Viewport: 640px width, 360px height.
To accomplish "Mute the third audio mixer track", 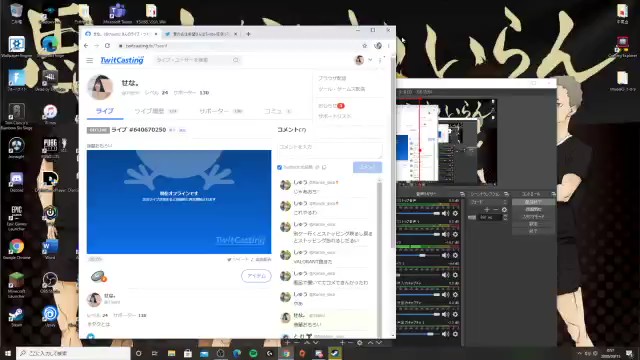I will (446, 255).
